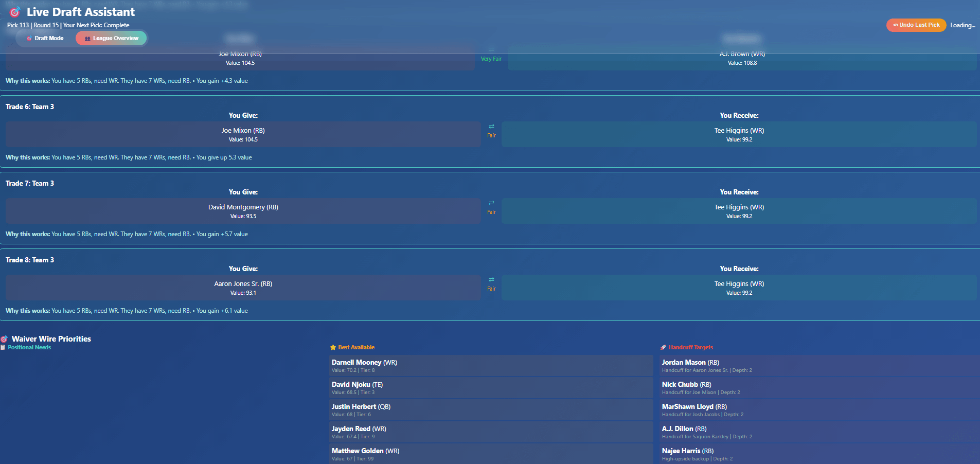980x464 pixels.
Task: Click the Trade 6: Team 3 heading
Action: point(30,106)
